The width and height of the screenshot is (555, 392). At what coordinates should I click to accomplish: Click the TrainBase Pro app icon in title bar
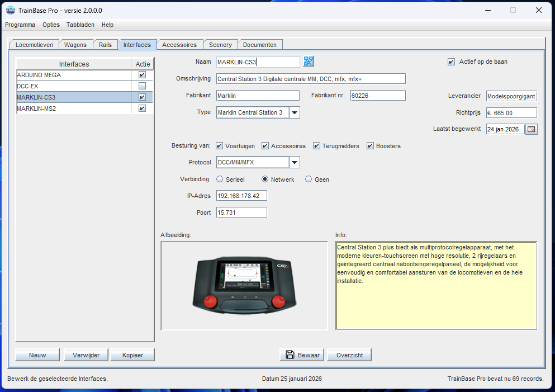pos(10,10)
